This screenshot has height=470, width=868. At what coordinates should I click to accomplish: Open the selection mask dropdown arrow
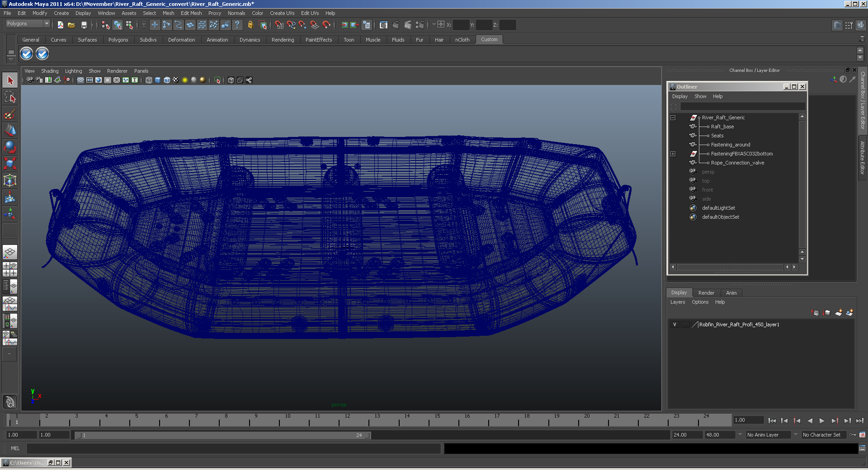point(144,25)
